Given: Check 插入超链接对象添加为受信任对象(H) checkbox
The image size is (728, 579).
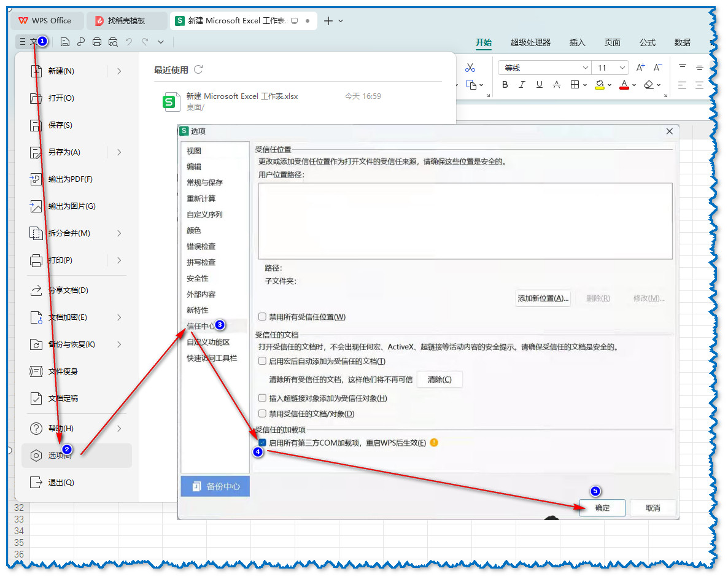Looking at the screenshot, I should [262, 398].
